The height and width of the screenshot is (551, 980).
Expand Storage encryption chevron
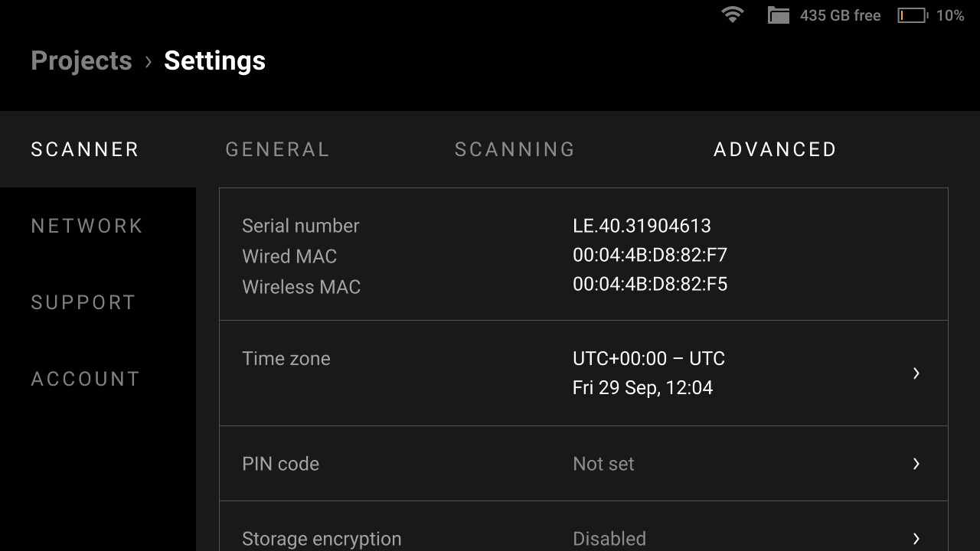tap(916, 538)
